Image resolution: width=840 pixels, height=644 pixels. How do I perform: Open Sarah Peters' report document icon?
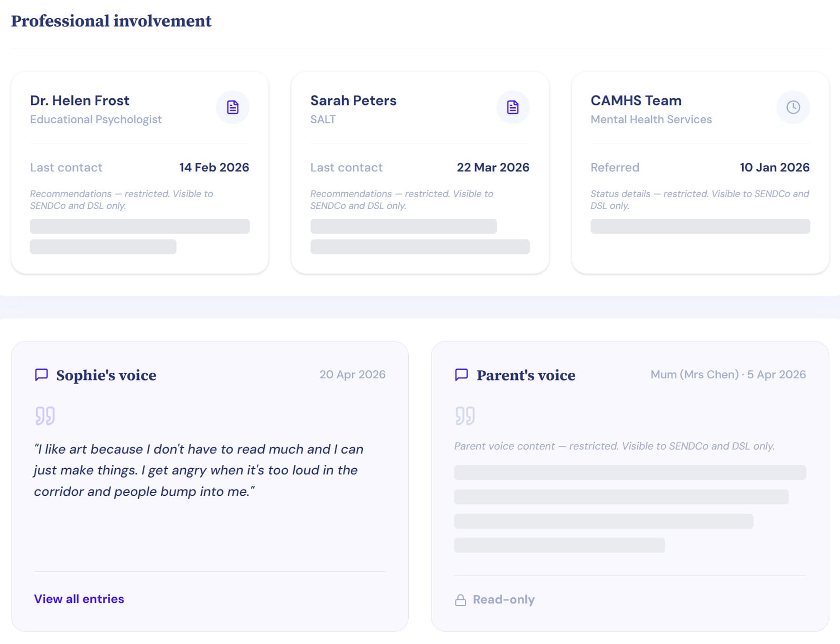point(513,107)
